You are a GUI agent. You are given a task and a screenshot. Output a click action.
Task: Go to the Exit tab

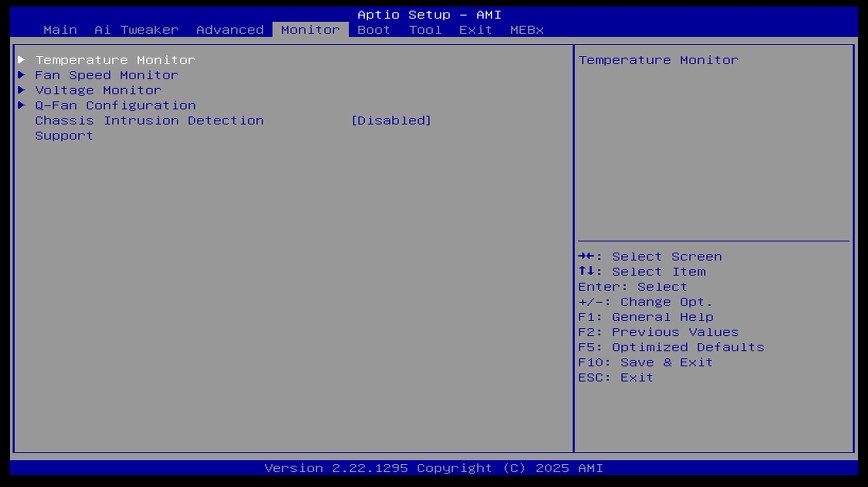tap(476, 30)
